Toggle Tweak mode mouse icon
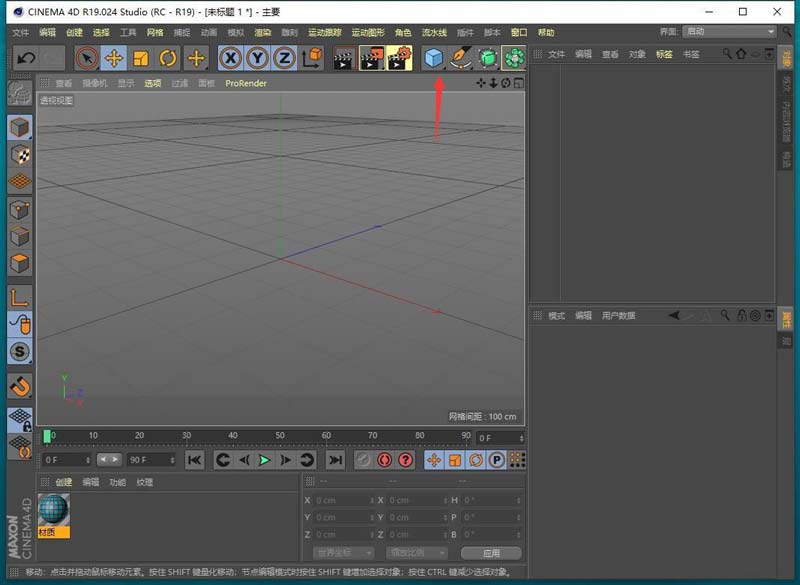The height and width of the screenshot is (585, 800). click(19, 324)
